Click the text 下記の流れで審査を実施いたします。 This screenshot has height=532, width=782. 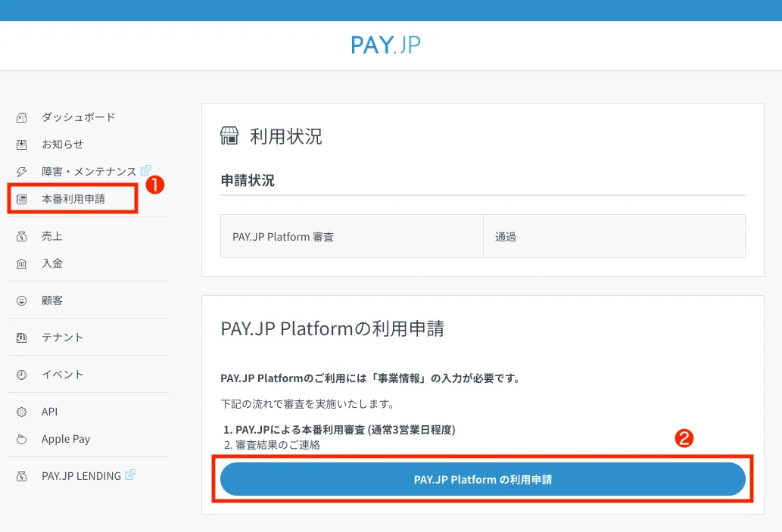coord(307,404)
